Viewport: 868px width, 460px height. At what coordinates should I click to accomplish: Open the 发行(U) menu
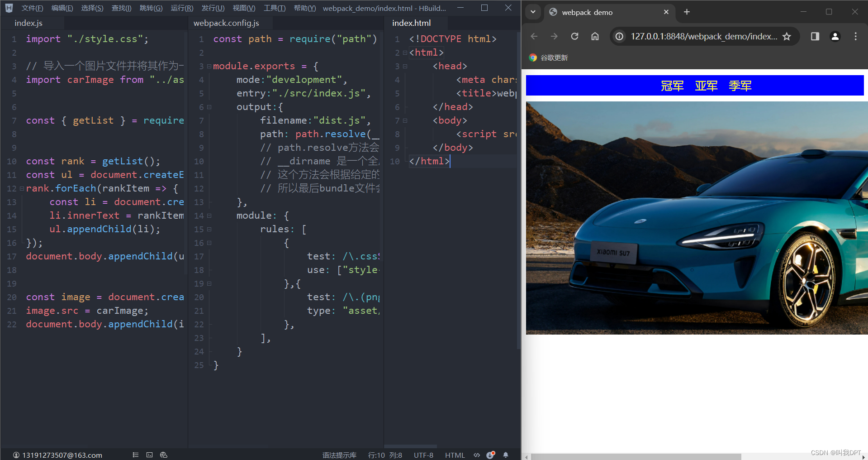(x=213, y=8)
